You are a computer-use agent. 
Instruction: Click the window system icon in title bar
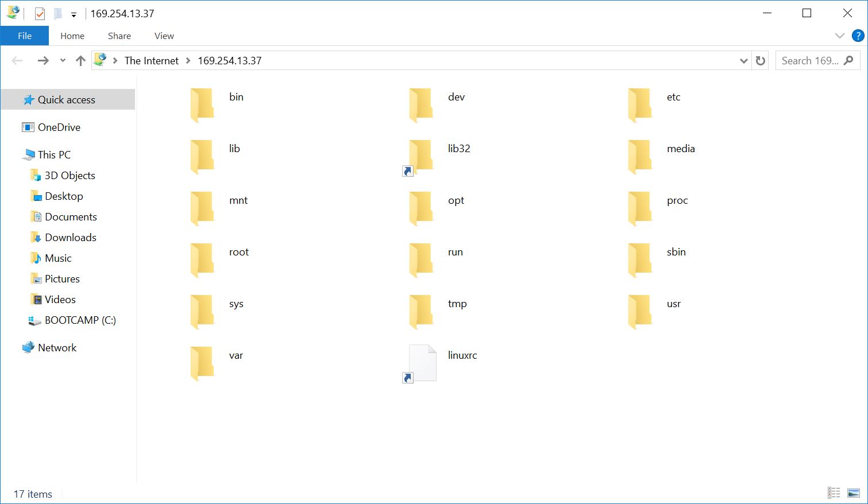(13, 13)
